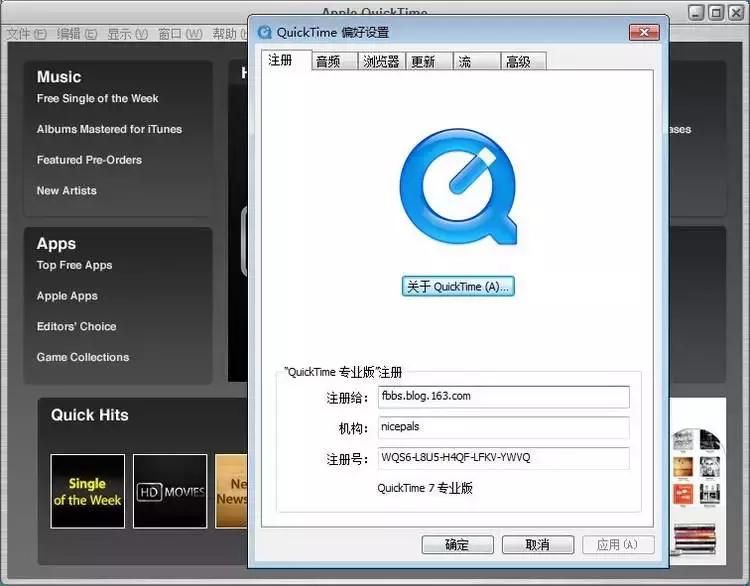The height and width of the screenshot is (586, 750).
Task: Maximize the Apple QuickTime window
Action: pyautogui.click(x=716, y=13)
